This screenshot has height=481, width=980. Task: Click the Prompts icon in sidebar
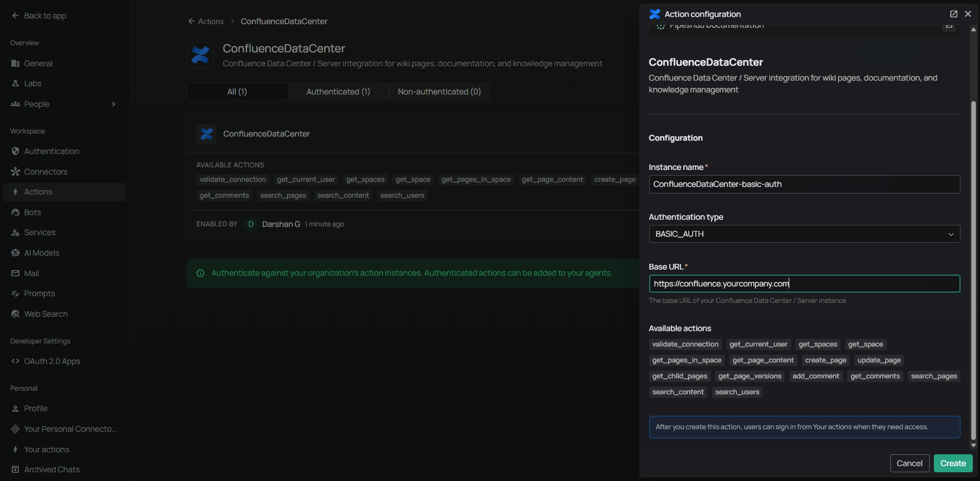point(15,294)
